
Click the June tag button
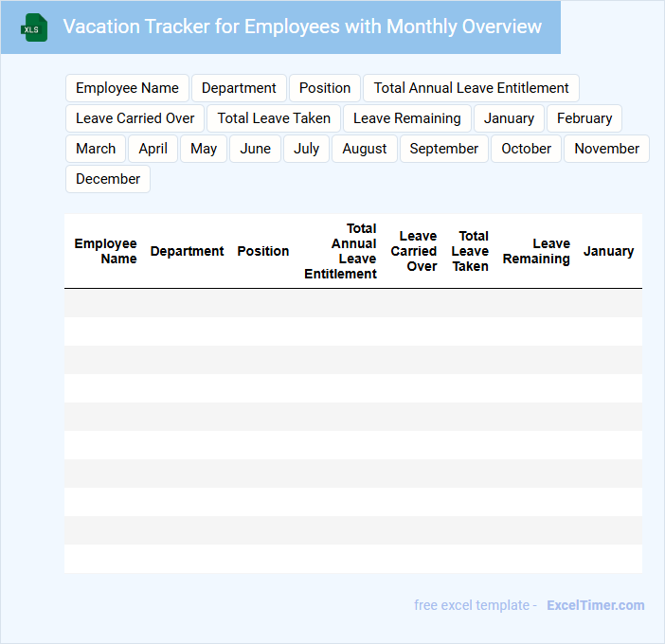point(256,149)
